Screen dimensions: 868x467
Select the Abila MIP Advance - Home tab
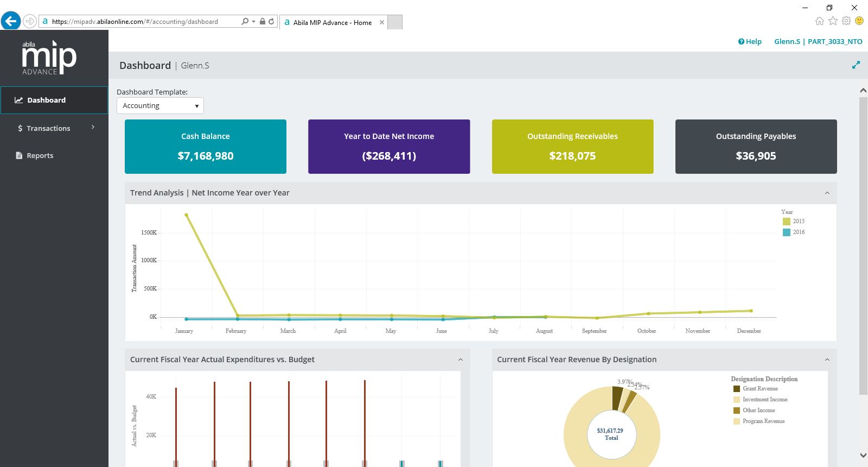coord(333,22)
